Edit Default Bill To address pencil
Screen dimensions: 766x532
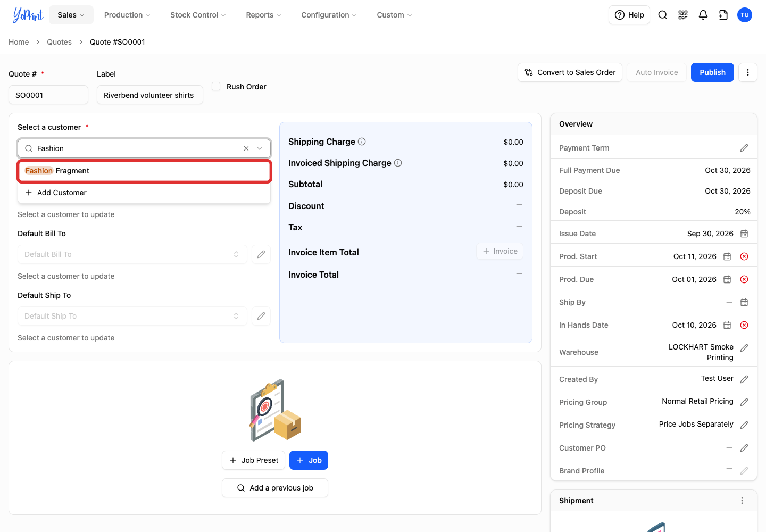(x=261, y=254)
